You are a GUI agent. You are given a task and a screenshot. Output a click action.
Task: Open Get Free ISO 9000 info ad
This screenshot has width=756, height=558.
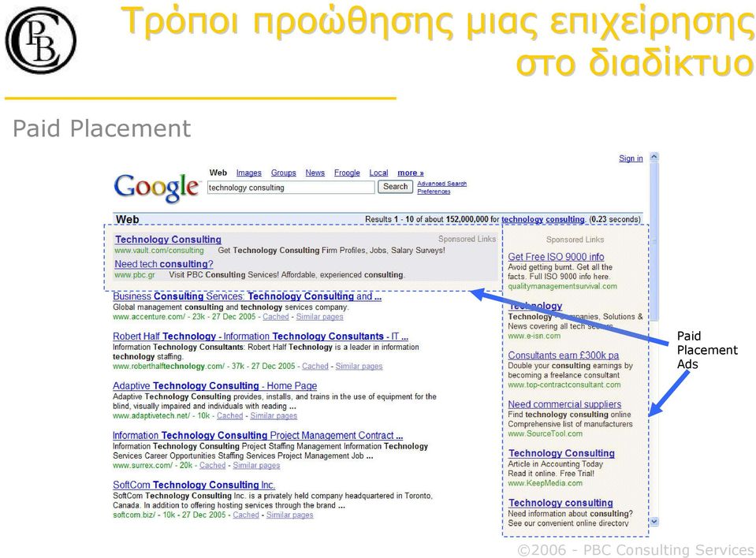[x=556, y=257]
